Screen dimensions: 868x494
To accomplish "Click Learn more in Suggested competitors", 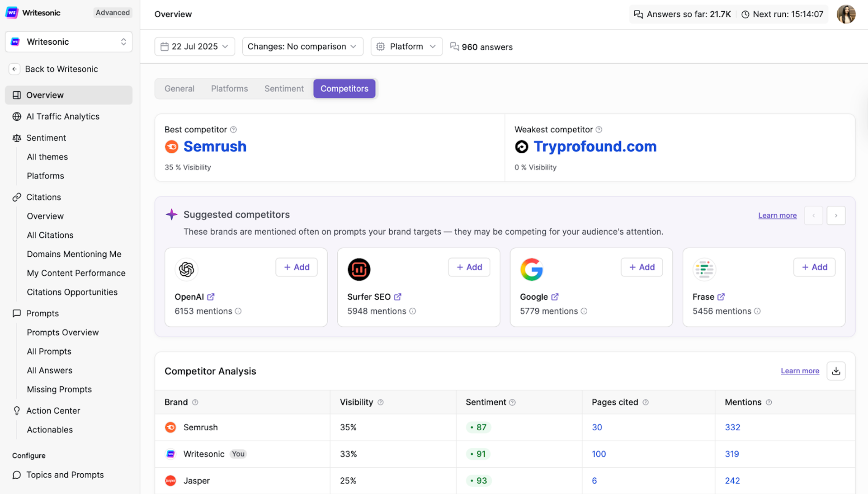I will click(x=777, y=216).
